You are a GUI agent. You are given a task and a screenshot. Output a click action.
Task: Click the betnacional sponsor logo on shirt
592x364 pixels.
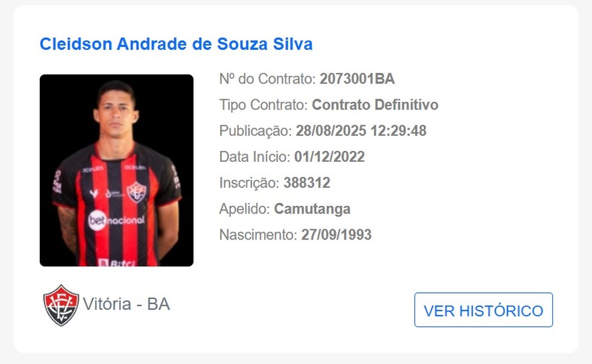coord(116,221)
